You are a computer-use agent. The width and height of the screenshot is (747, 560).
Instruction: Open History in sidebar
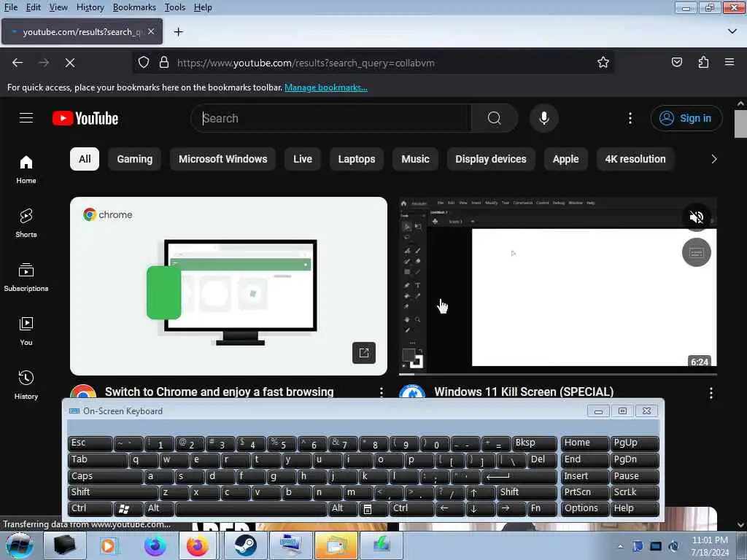click(26, 385)
